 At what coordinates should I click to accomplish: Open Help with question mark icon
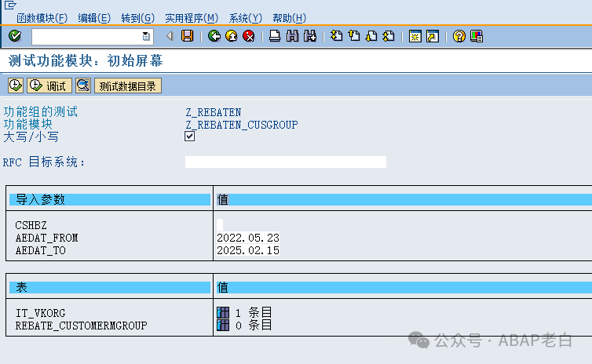459,36
